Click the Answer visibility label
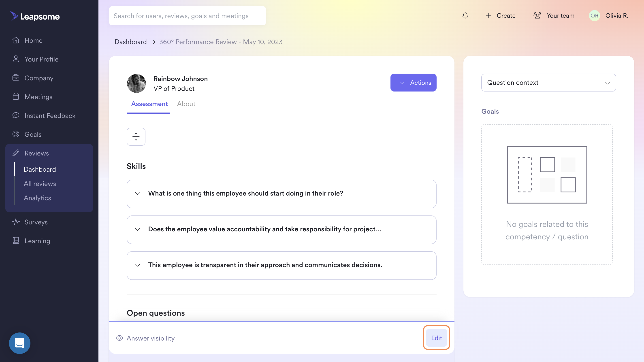The height and width of the screenshot is (362, 644). [151, 338]
